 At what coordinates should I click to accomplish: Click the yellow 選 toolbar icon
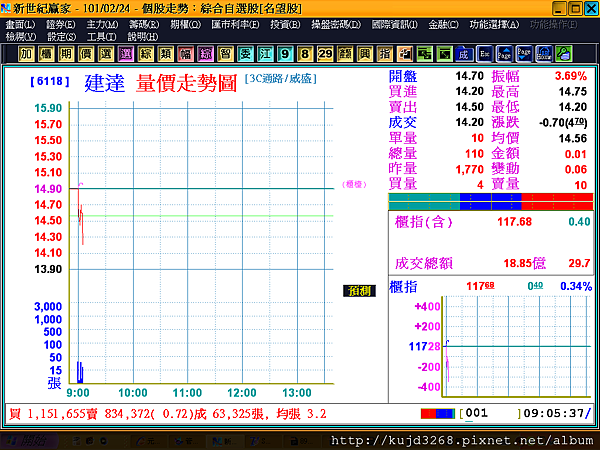point(106,54)
